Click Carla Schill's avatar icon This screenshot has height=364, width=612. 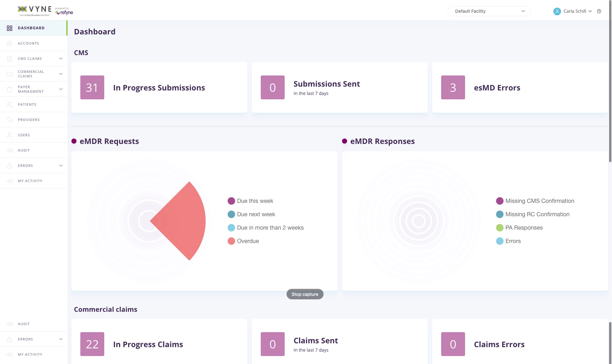coord(557,11)
